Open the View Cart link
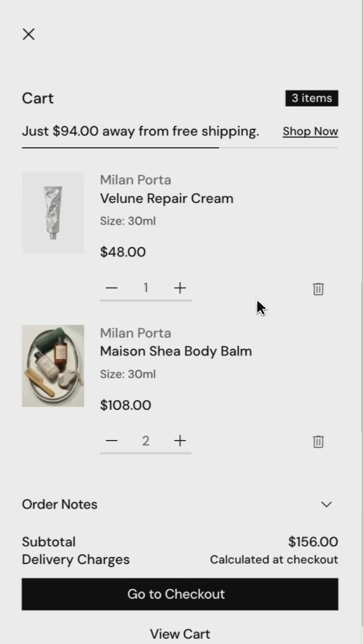363x644 pixels. click(180, 634)
